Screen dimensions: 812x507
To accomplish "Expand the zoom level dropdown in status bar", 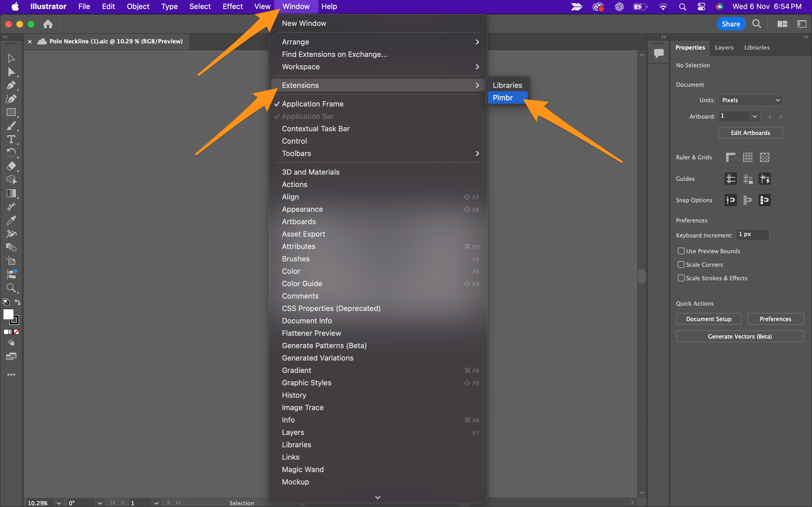I will (59, 503).
